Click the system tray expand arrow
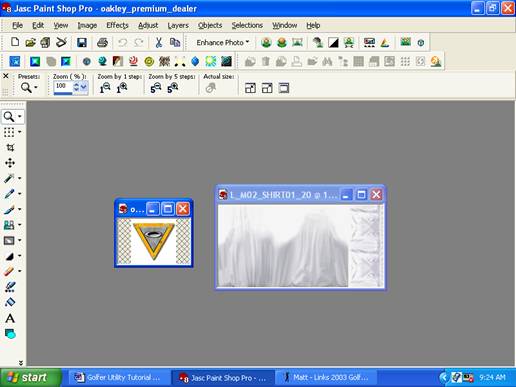Image resolution: width=516 pixels, height=387 pixels. [x=443, y=378]
